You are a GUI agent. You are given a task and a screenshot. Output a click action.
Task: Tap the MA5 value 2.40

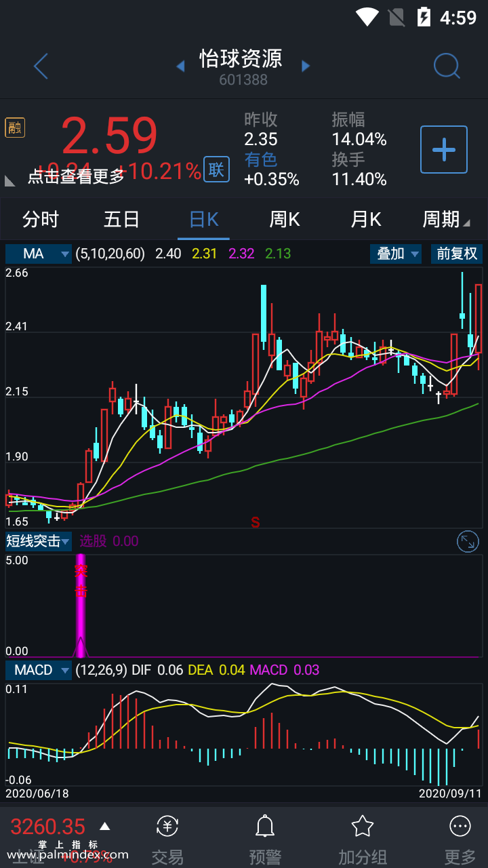click(168, 254)
